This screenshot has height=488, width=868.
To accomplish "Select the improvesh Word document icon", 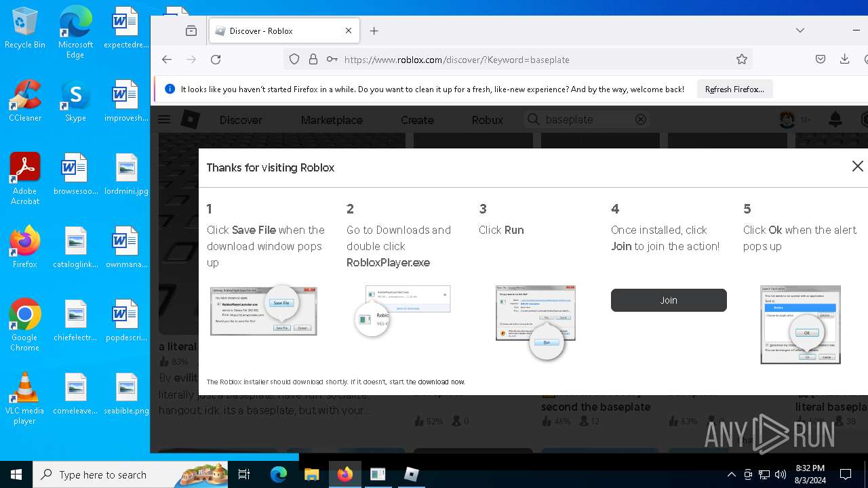I will pos(126,100).
